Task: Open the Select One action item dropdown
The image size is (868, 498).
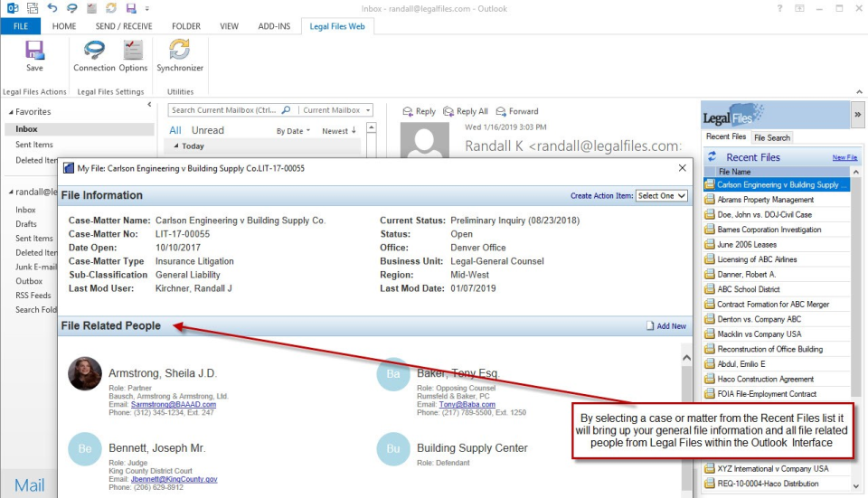Action: pos(662,196)
